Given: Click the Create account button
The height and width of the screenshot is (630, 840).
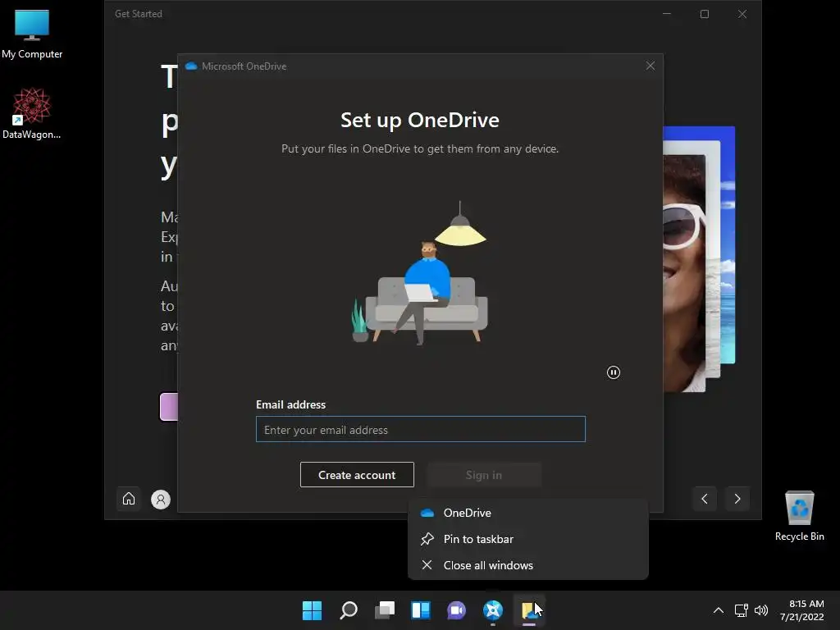Looking at the screenshot, I should coord(357,475).
